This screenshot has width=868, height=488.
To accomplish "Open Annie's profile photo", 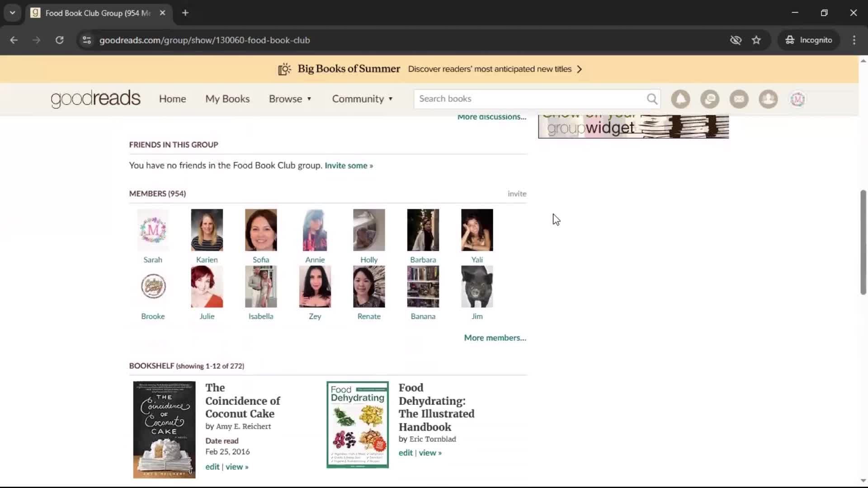I will click(315, 230).
